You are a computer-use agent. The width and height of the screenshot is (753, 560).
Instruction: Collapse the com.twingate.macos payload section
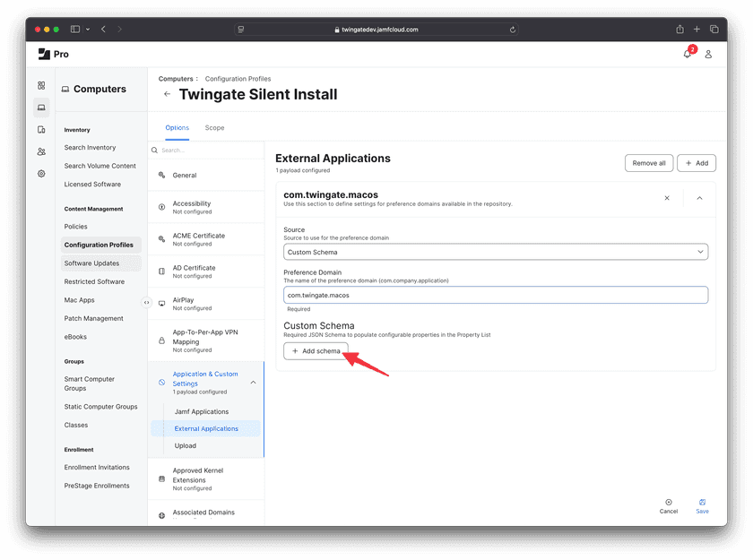699,198
